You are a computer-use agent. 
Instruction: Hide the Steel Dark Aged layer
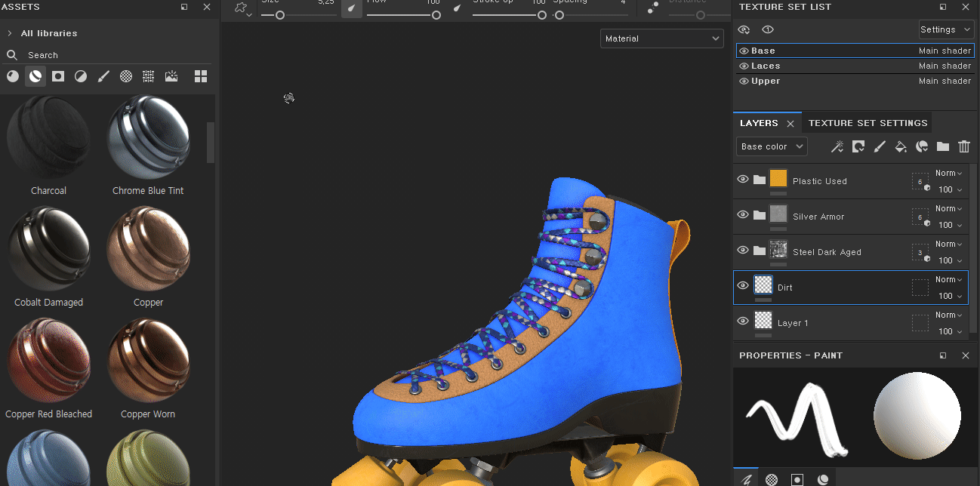[x=743, y=251]
